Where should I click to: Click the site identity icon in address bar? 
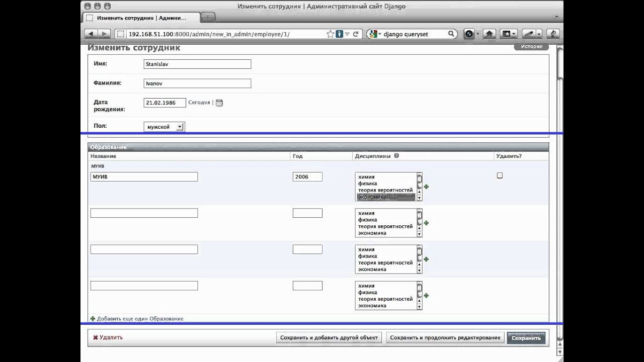pyautogui.click(x=121, y=34)
